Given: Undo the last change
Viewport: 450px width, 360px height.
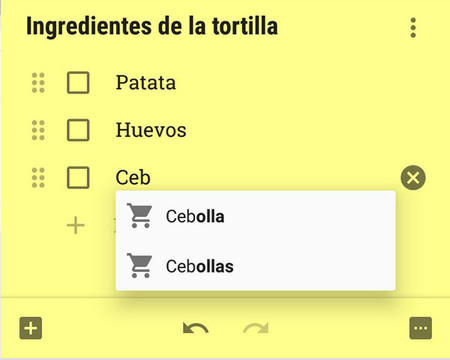Looking at the screenshot, I should point(196,328).
